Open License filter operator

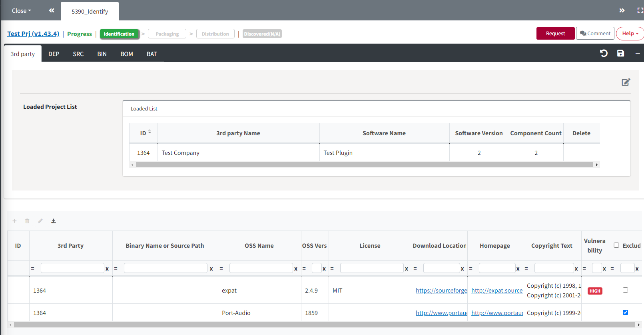click(x=332, y=269)
